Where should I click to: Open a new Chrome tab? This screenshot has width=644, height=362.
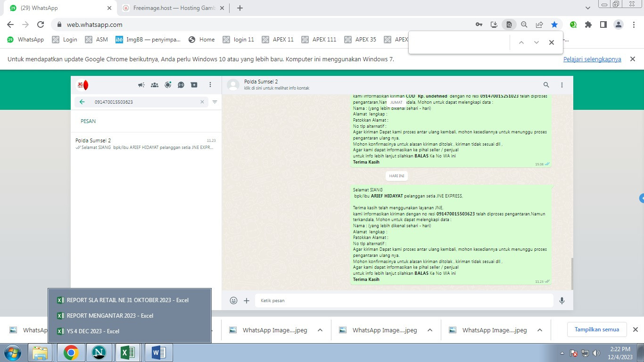[240, 8]
